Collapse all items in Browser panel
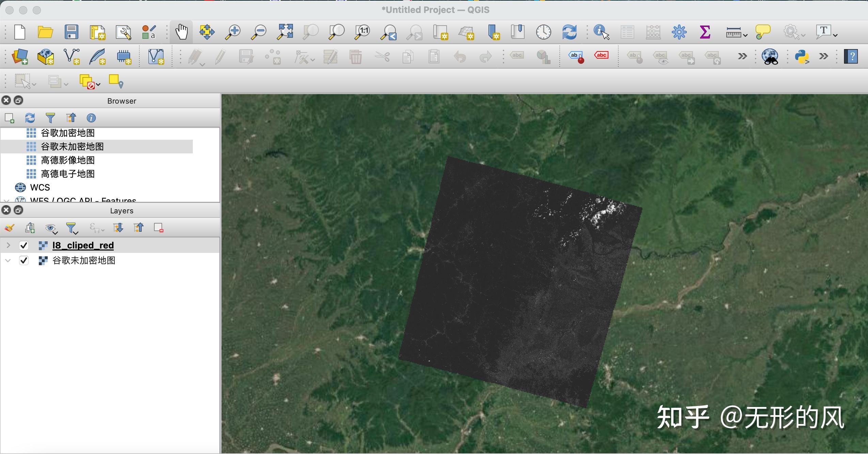This screenshot has width=868, height=454. (x=71, y=118)
